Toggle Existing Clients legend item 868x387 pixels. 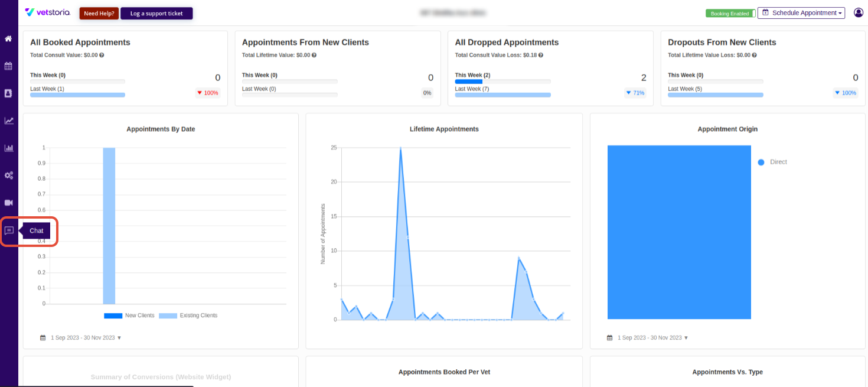tap(188, 316)
